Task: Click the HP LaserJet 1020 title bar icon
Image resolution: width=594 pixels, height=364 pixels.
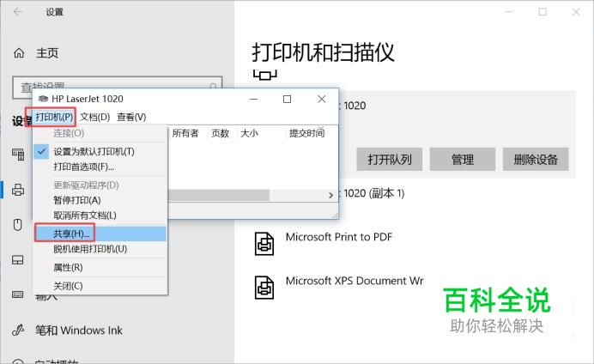Action: [x=43, y=99]
